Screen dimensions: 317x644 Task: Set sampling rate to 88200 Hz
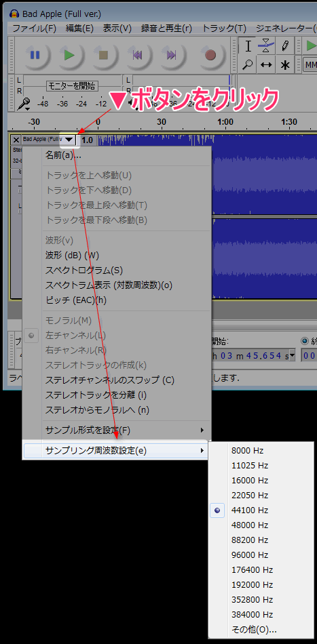click(259, 540)
